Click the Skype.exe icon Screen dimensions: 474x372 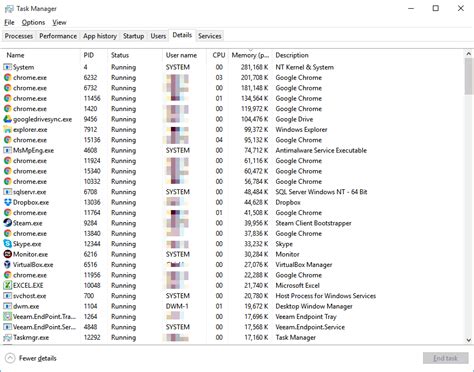coord(7,244)
